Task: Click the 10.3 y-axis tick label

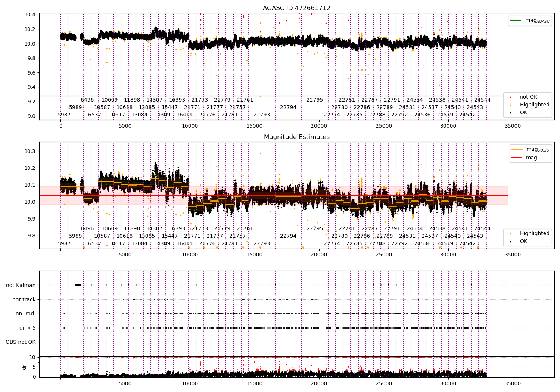Action: 30,151
